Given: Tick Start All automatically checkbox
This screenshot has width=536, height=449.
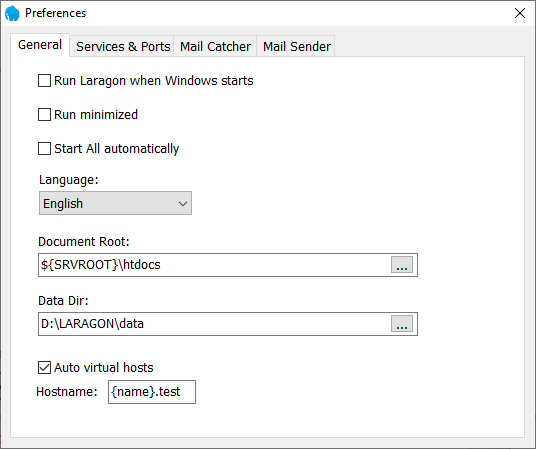Looking at the screenshot, I should coord(44,149).
